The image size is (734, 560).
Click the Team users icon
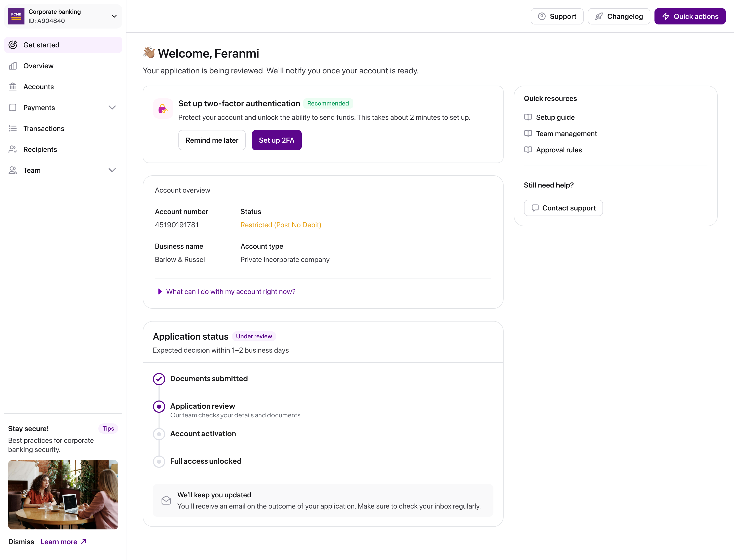coord(13,170)
